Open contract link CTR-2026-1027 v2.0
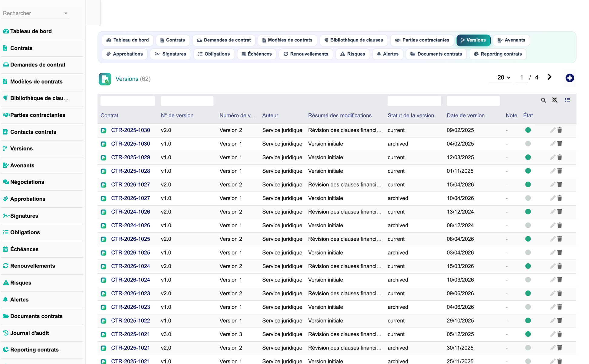589x364 pixels. [130, 184]
